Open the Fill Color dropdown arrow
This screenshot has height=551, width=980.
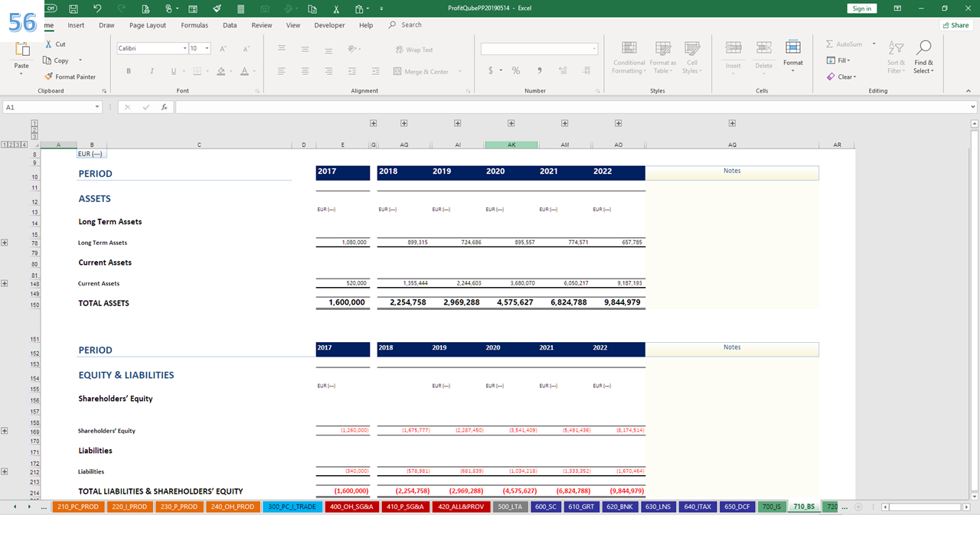pos(232,71)
